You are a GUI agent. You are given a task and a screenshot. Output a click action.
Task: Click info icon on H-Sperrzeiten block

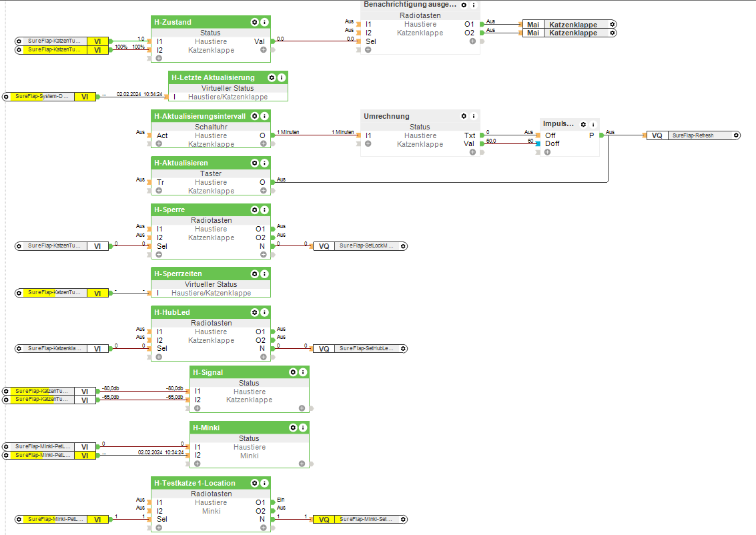pyautogui.click(x=264, y=274)
